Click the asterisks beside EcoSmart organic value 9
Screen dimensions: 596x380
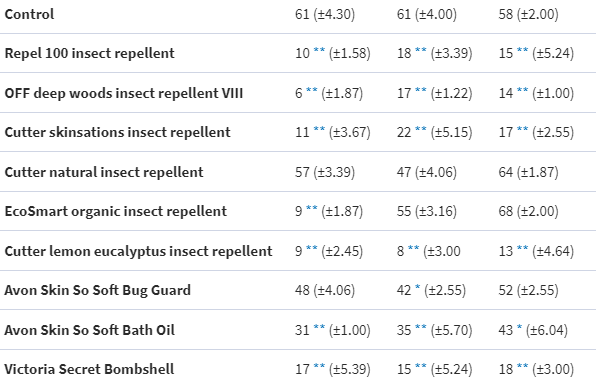(312, 208)
